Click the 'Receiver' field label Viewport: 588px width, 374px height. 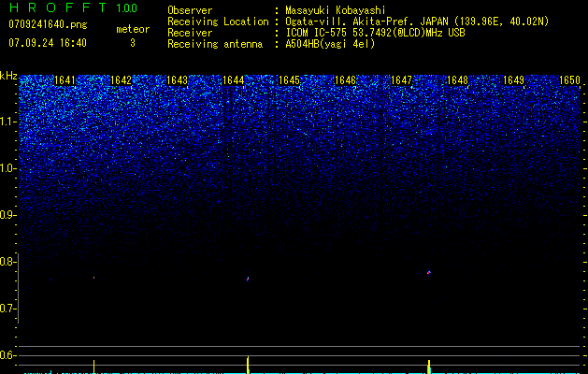click(190, 33)
